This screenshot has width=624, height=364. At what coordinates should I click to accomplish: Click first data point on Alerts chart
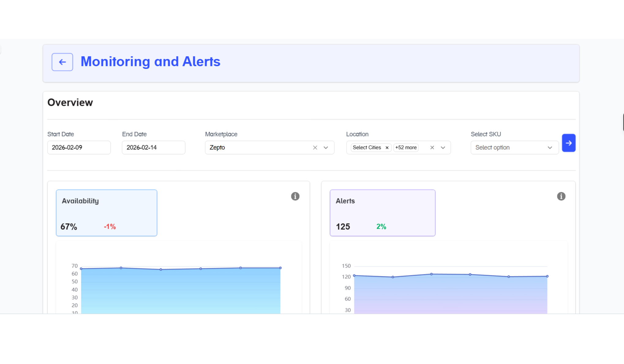[354, 276]
